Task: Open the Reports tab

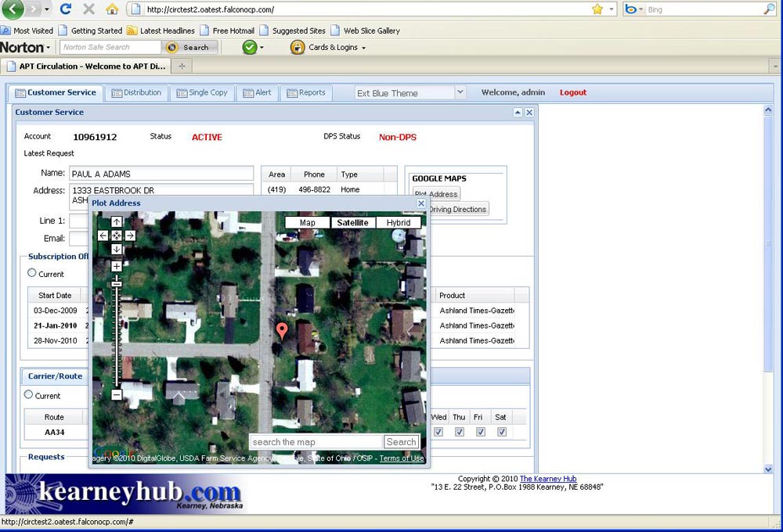Action: click(x=306, y=92)
